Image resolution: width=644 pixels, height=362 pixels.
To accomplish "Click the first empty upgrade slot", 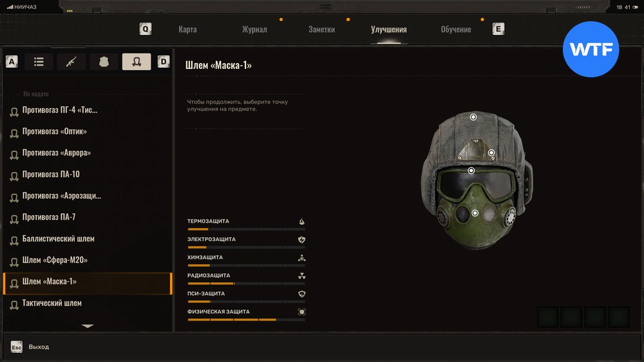I will (548, 317).
